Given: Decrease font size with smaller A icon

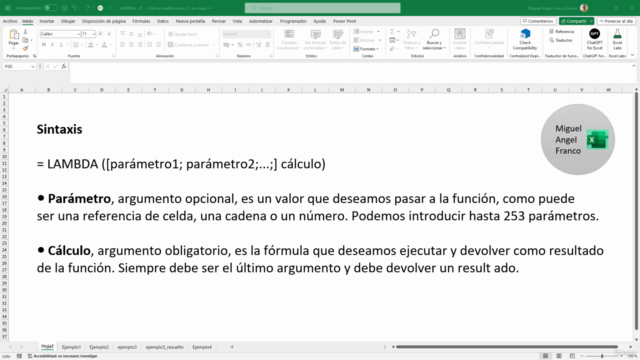Looking at the screenshot, I should pos(109,34).
